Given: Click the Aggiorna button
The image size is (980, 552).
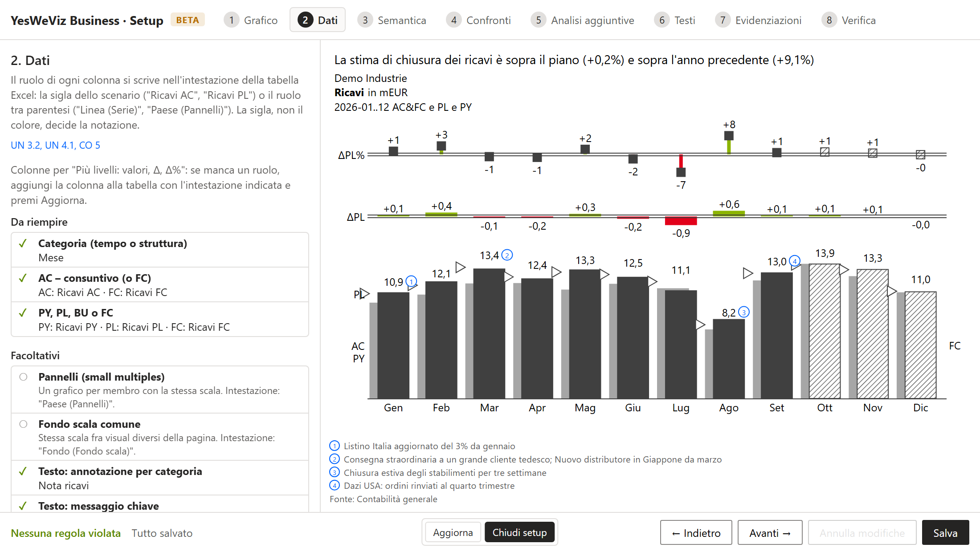Looking at the screenshot, I should 453,532.
